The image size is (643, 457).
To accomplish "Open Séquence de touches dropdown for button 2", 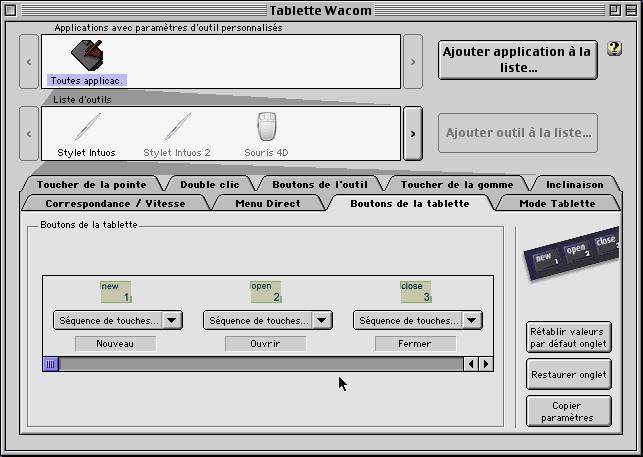I will [x=268, y=320].
